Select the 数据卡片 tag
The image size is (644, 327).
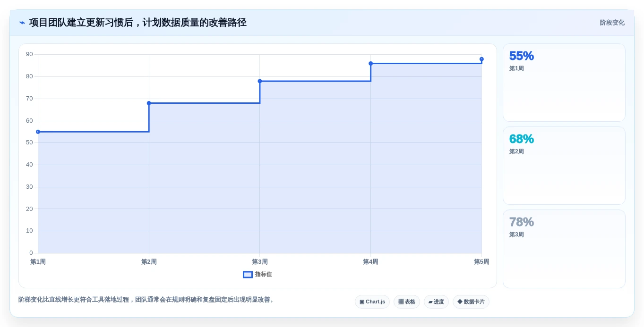(471, 302)
